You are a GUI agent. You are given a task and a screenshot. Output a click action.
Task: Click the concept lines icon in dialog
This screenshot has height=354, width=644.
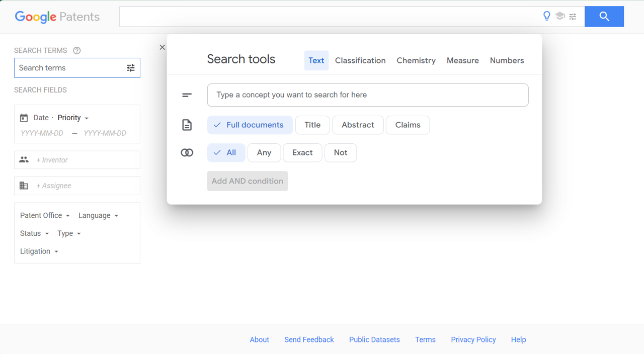pos(187,95)
